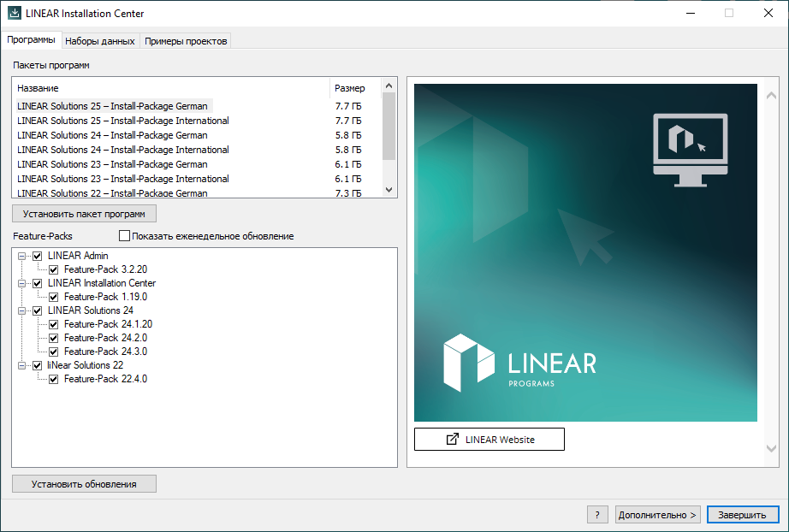Select the Feature-Pack 24.2.0 label
This screenshot has height=532, width=789.
(105, 338)
